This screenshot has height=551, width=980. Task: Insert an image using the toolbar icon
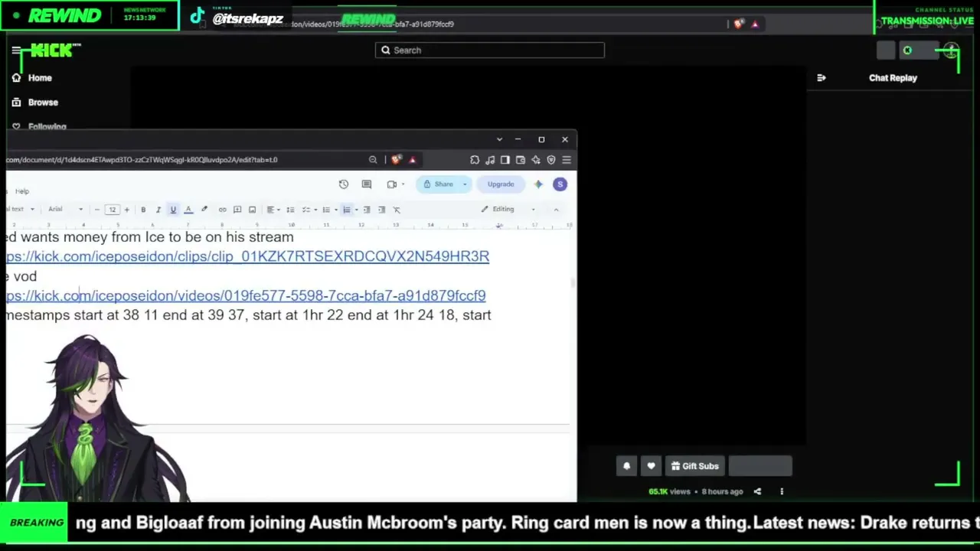(253, 210)
